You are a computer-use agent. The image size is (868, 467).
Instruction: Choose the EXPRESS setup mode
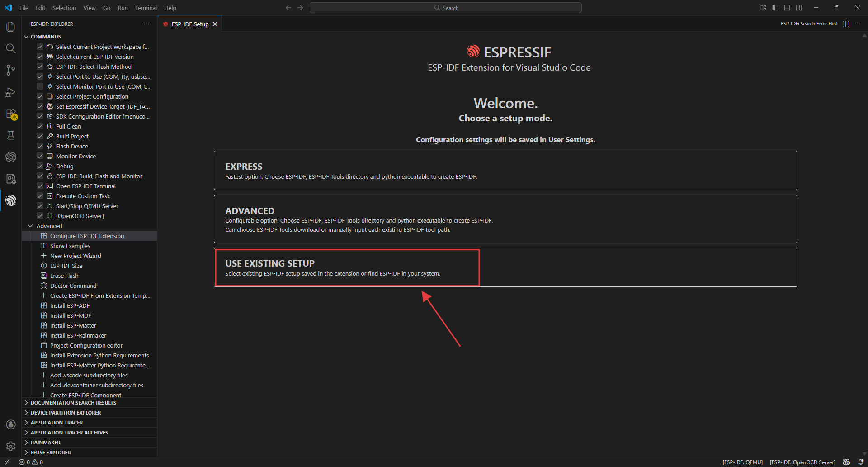point(505,170)
